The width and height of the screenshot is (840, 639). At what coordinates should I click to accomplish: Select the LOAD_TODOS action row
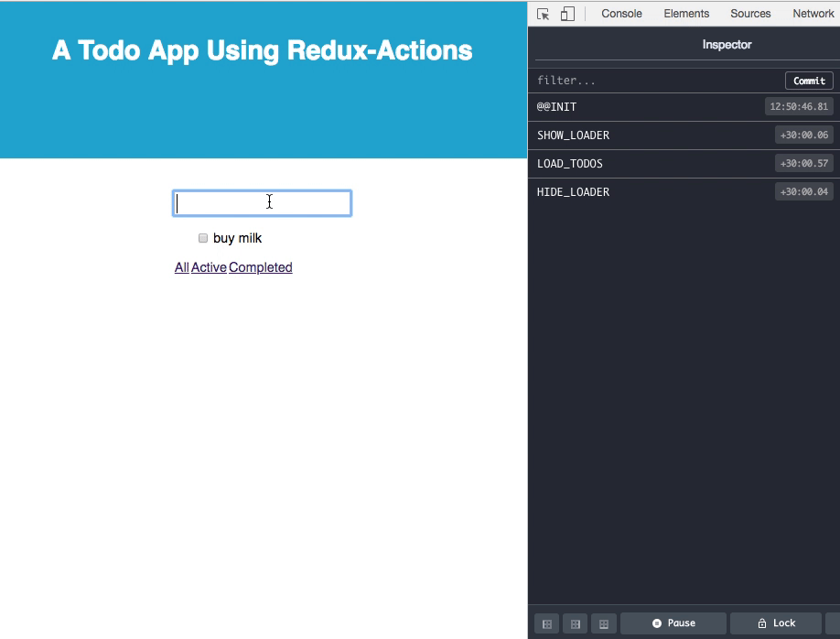(684, 164)
